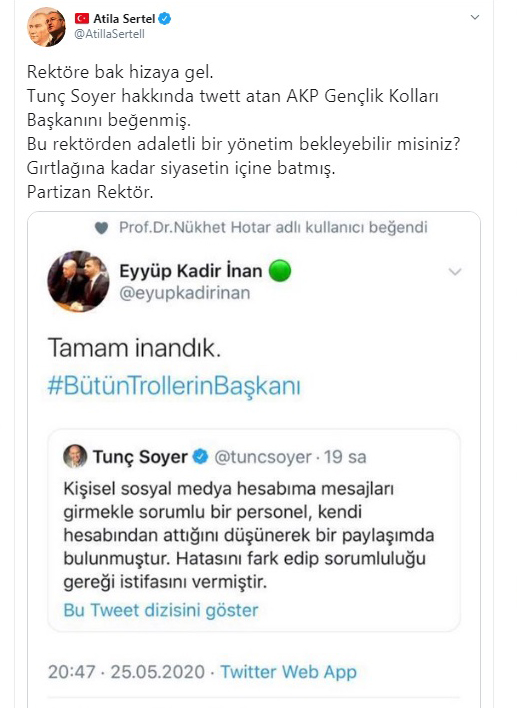Click the heart icon beside Prof.Dr.Nükhet Hotar
This screenshot has height=708, width=517.
click(102, 228)
